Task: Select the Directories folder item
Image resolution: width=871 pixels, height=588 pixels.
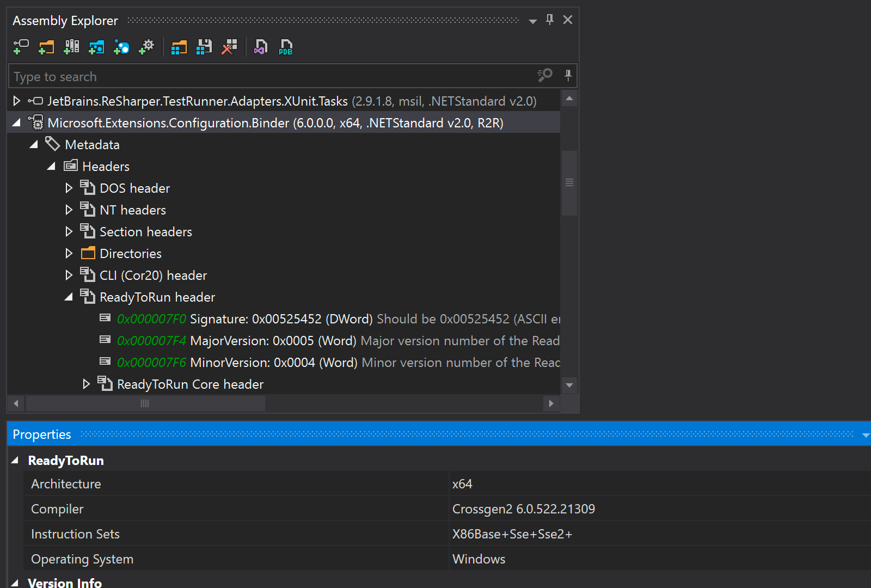Action: coord(131,254)
